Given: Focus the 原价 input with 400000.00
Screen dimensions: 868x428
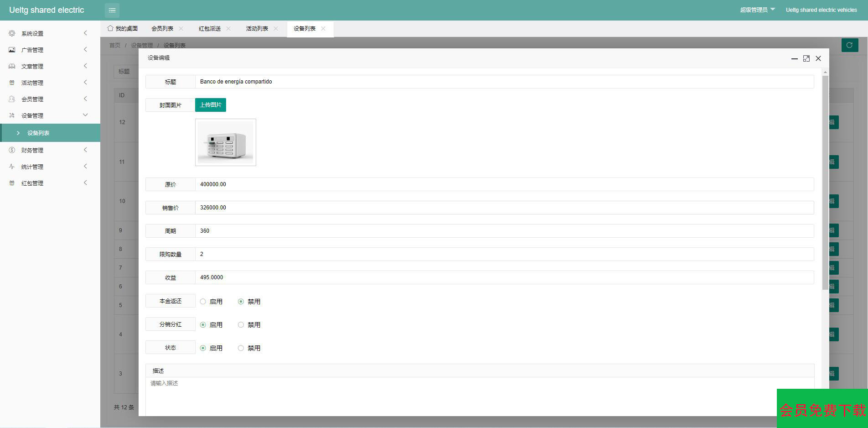Looking at the screenshot, I should tap(504, 184).
